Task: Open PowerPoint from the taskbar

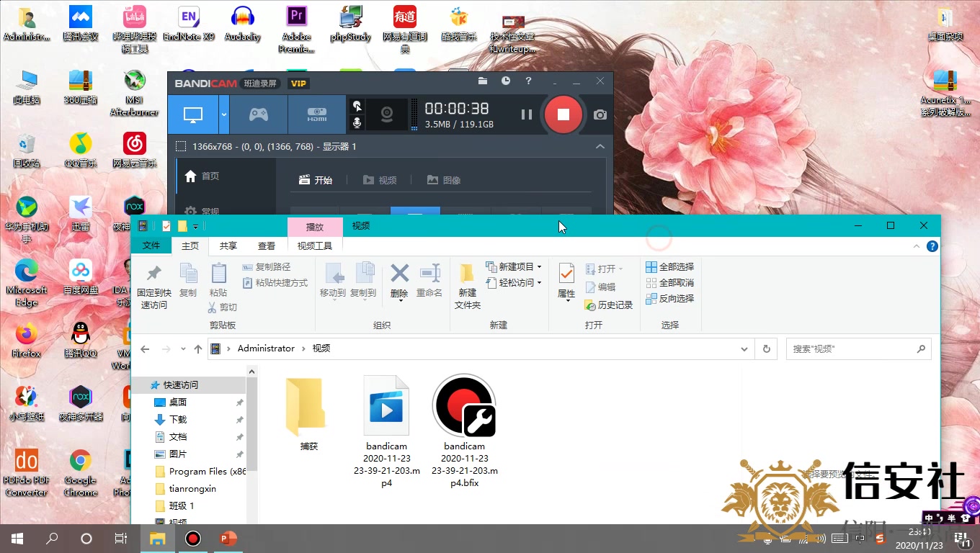Action: tap(228, 539)
